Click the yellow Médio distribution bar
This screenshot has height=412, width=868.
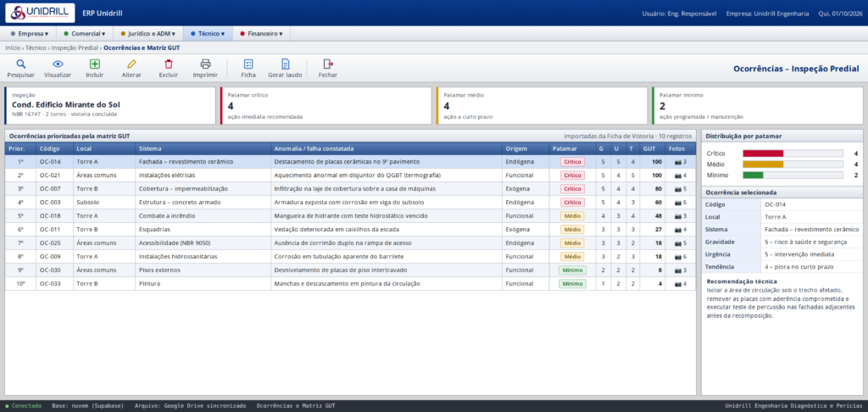pos(763,164)
